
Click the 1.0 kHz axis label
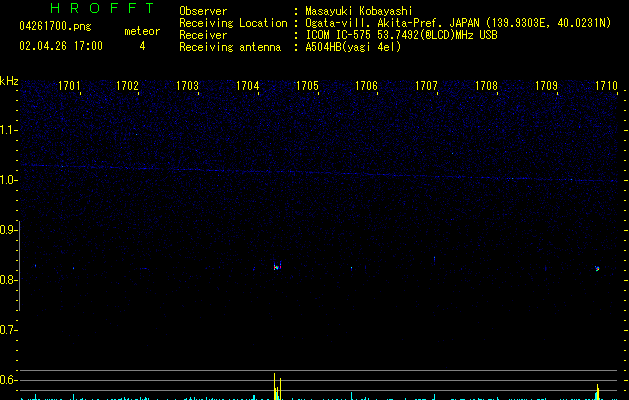8,180
